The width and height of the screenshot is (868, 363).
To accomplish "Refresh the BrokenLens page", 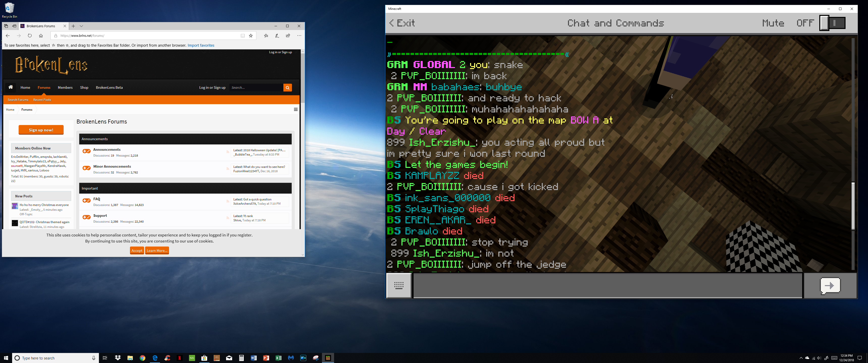I will tap(30, 36).
